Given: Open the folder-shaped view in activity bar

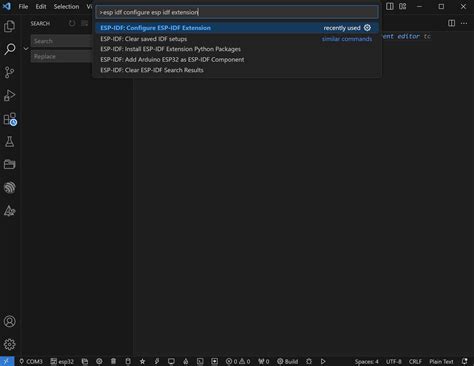Looking at the screenshot, I should pos(10,165).
